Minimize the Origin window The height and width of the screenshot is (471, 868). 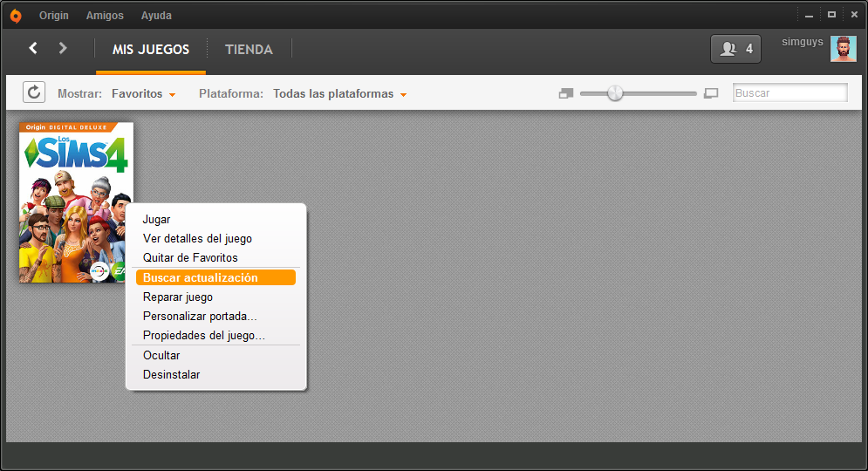pos(809,16)
